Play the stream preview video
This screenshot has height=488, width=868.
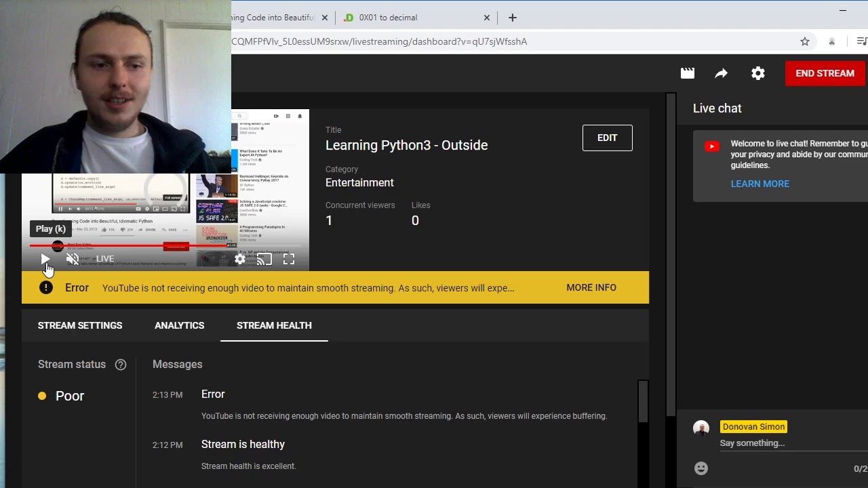pos(45,259)
